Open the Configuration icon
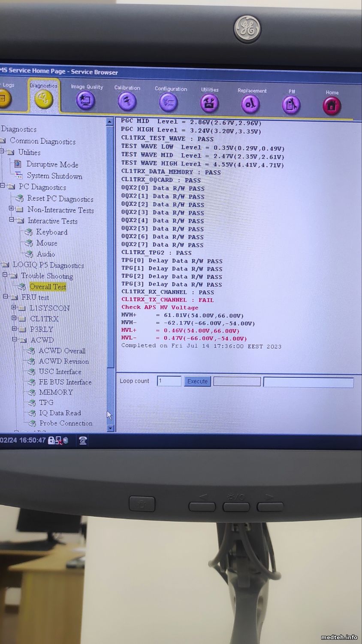Image resolution: width=362 pixels, height=644 pixels. (x=168, y=103)
